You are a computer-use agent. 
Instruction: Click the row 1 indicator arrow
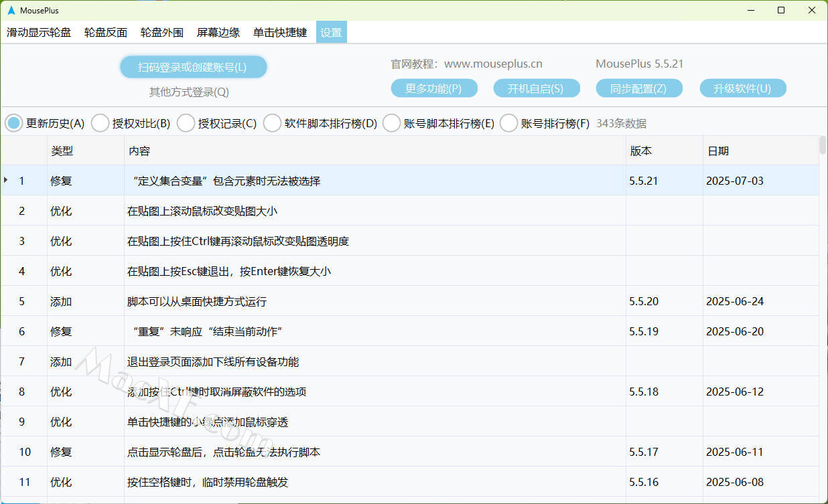pyautogui.click(x=6, y=180)
